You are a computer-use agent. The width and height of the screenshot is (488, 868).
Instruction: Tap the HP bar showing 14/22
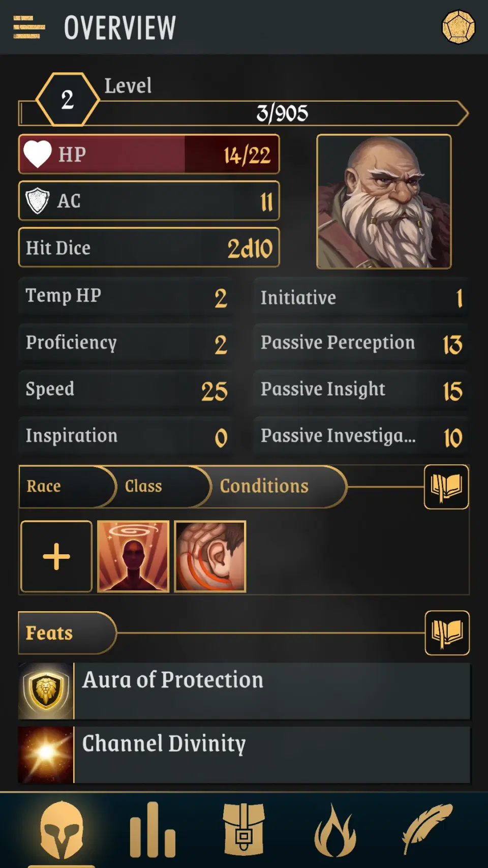(149, 154)
